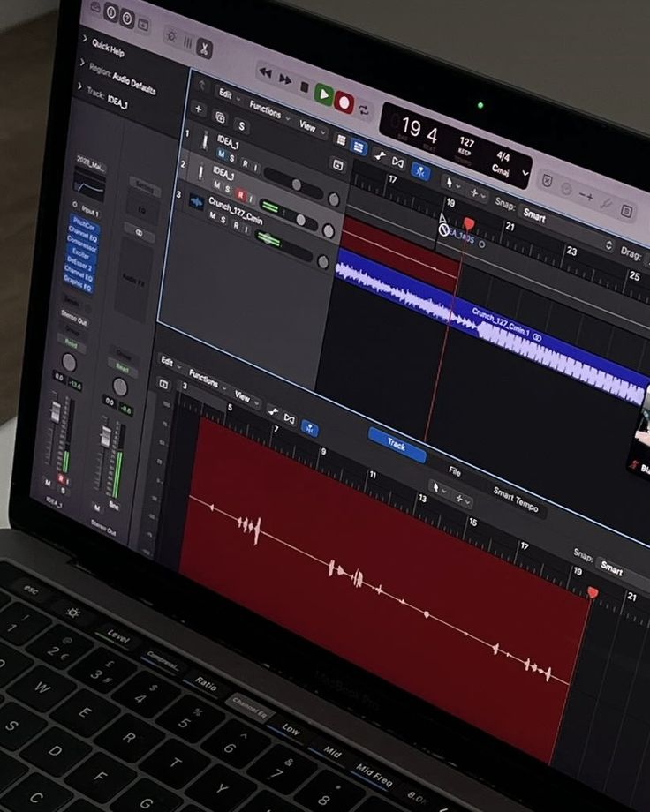This screenshot has height=812, width=650.
Task: Click the Bnc bounce button
Action: click(114, 506)
